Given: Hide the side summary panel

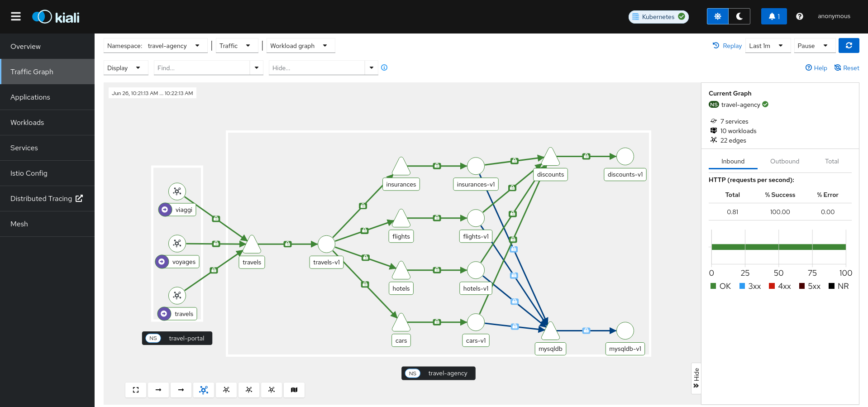Looking at the screenshot, I should [696, 378].
